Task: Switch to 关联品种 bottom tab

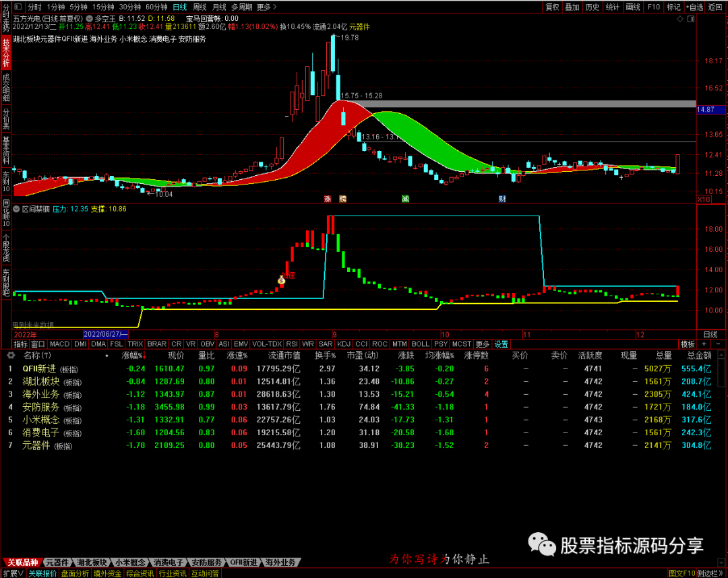Action: pyautogui.click(x=23, y=563)
